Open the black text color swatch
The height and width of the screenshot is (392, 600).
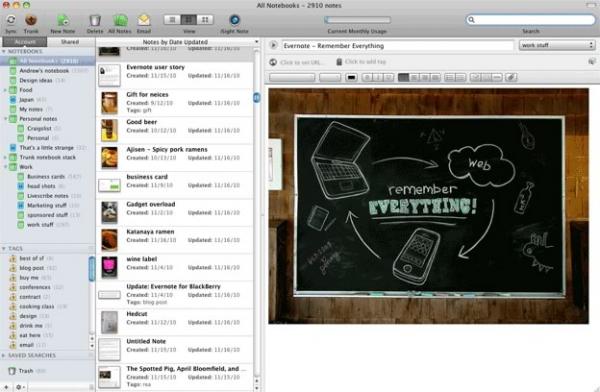pyautogui.click(x=351, y=78)
